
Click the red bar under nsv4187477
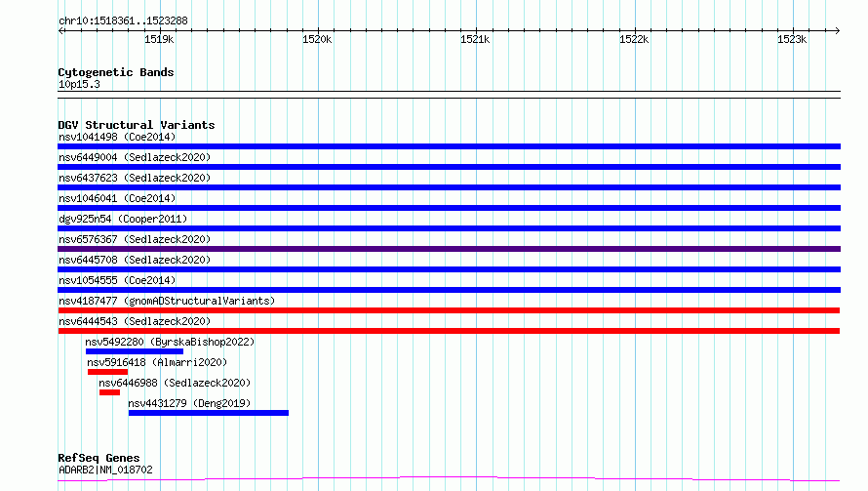[x=449, y=310]
